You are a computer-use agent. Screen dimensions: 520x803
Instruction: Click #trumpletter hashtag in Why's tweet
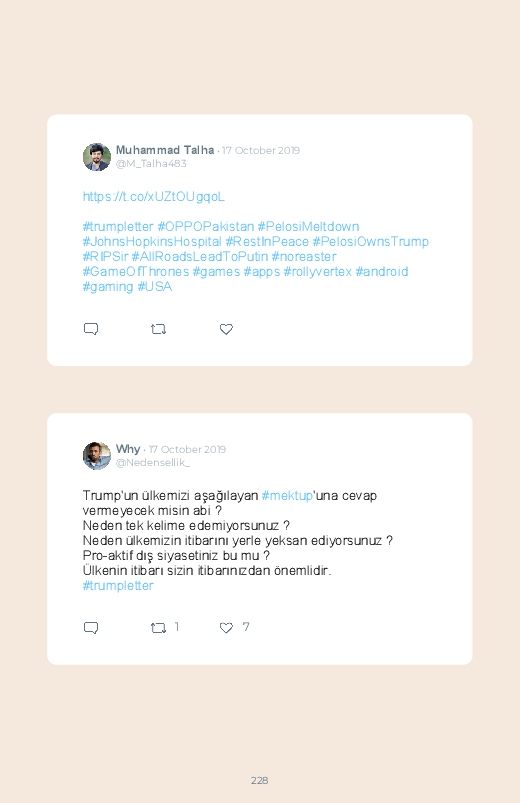click(x=118, y=585)
